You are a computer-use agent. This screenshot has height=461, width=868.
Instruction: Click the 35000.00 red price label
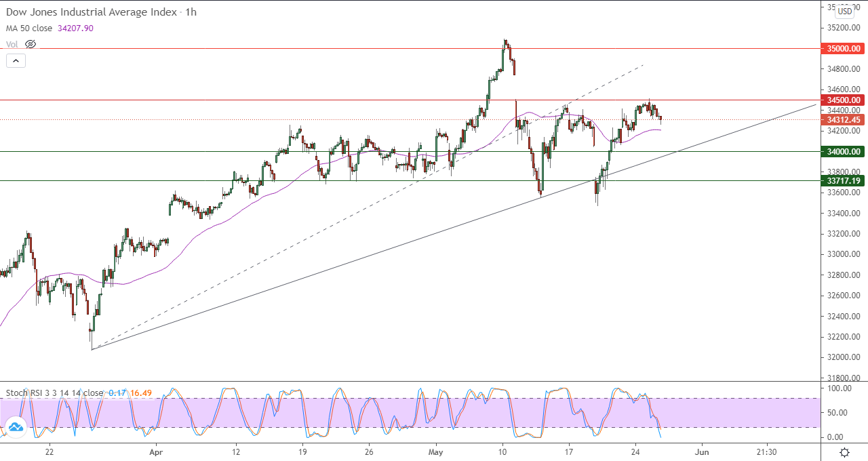coord(842,49)
